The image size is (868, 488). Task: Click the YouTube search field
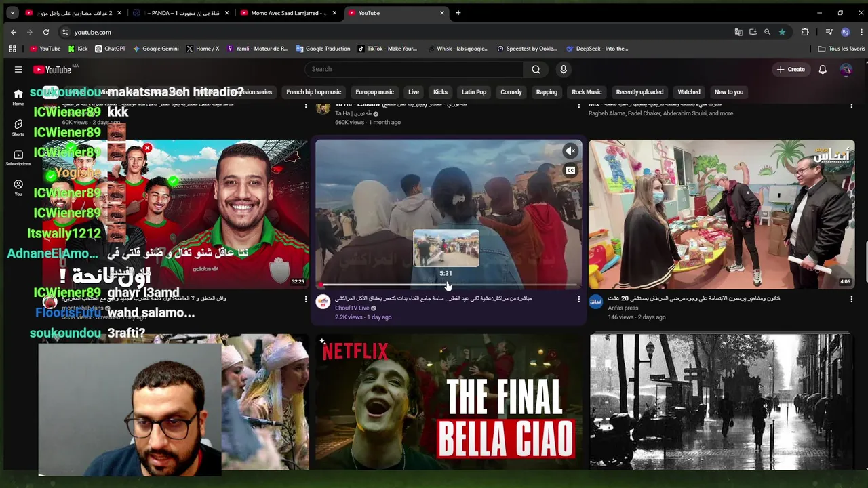pos(414,69)
